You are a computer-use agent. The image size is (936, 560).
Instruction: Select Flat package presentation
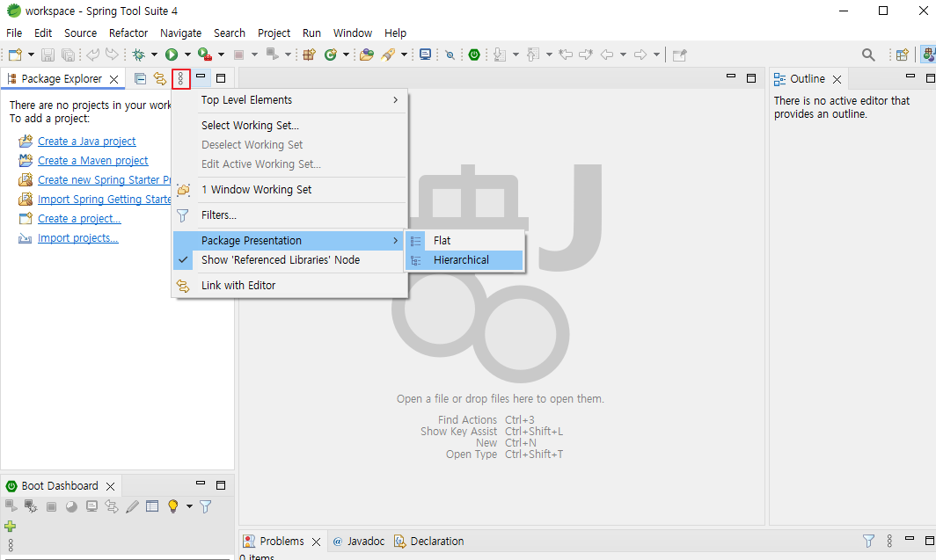(465, 240)
